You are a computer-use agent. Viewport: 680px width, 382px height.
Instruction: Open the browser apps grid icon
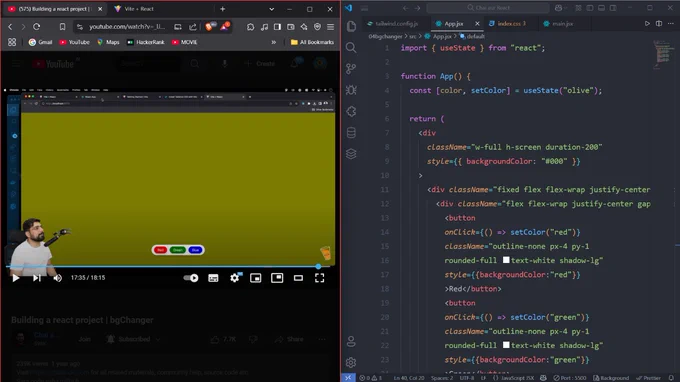coord(12,42)
